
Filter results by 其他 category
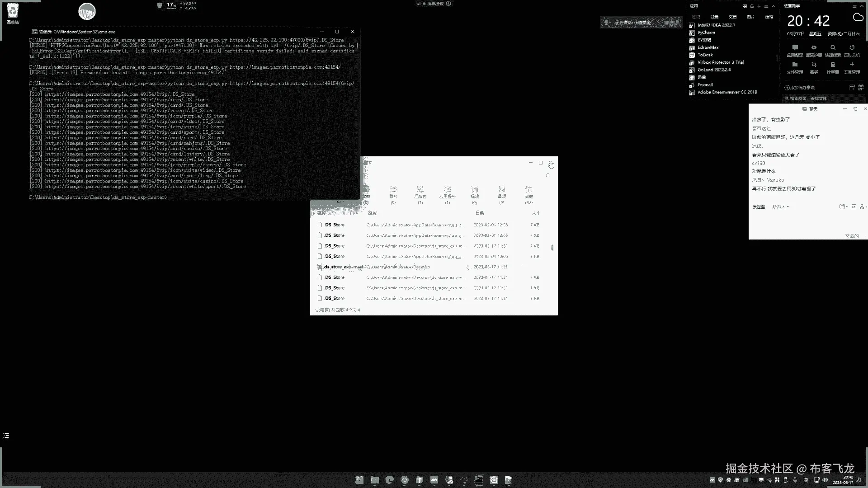coord(528,192)
